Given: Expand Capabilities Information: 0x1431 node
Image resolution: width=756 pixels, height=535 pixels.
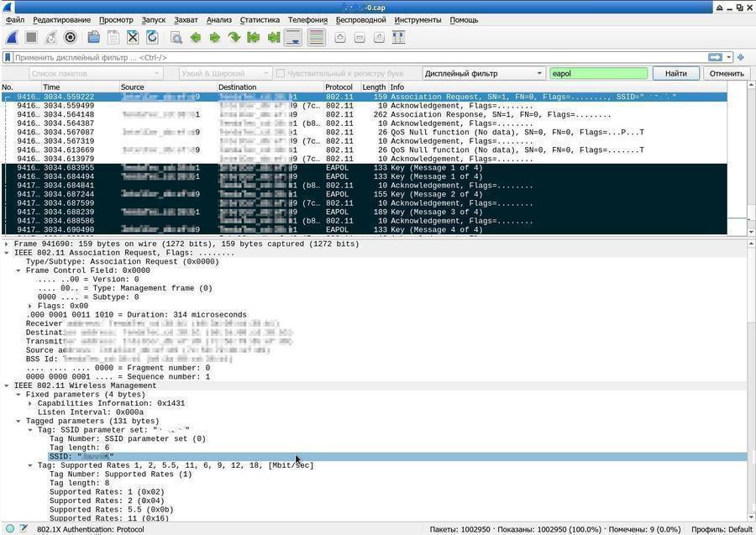Looking at the screenshot, I should 30,403.
